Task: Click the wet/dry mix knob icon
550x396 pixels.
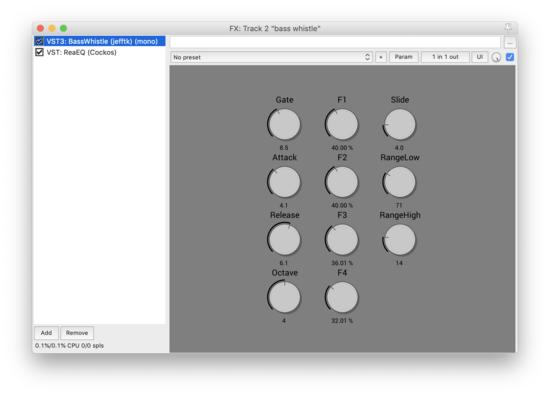Action: click(x=496, y=57)
